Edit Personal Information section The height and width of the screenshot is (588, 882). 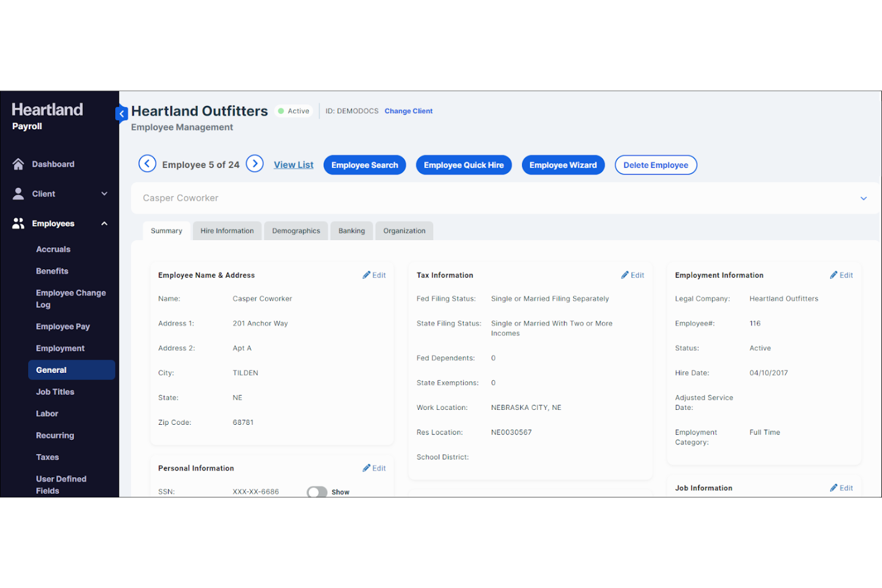pyautogui.click(x=374, y=468)
